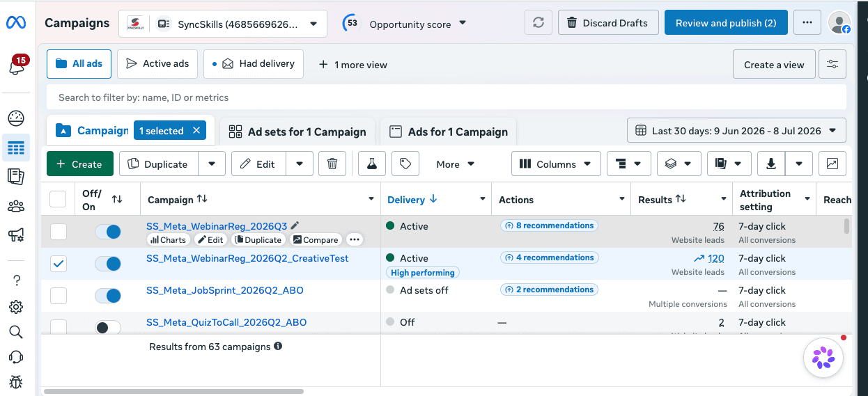The image size is (868, 396).
Task: Start an A/B test with flask icon
Action: (372, 164)
